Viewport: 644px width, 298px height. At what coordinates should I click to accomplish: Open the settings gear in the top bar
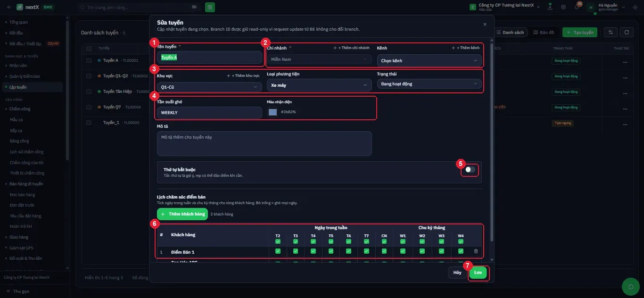pyautogui.click(x=563, y=7)
